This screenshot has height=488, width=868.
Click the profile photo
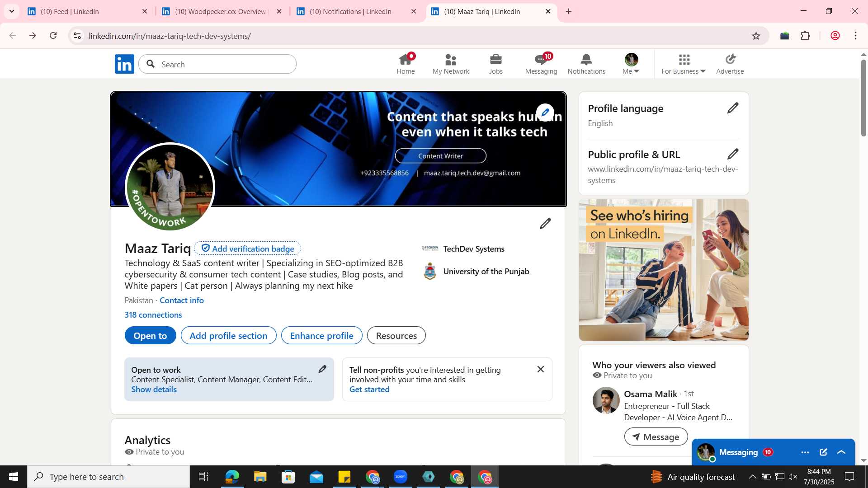(x=170, y=187)
